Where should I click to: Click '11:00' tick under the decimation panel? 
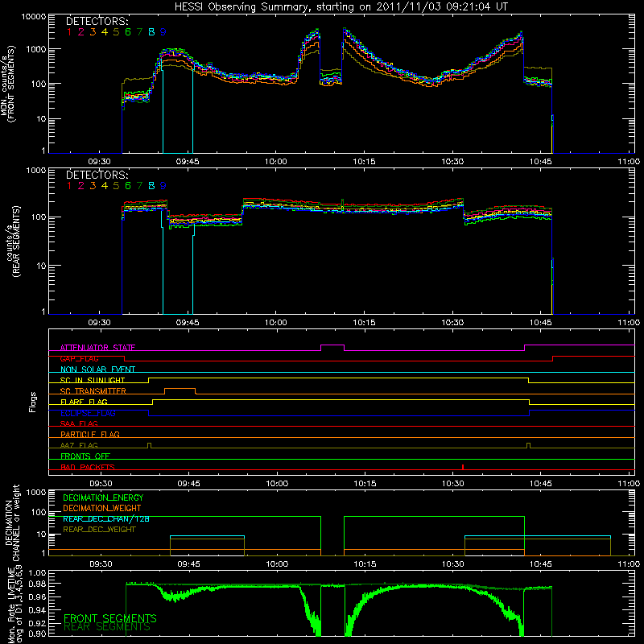click(629, 564)
